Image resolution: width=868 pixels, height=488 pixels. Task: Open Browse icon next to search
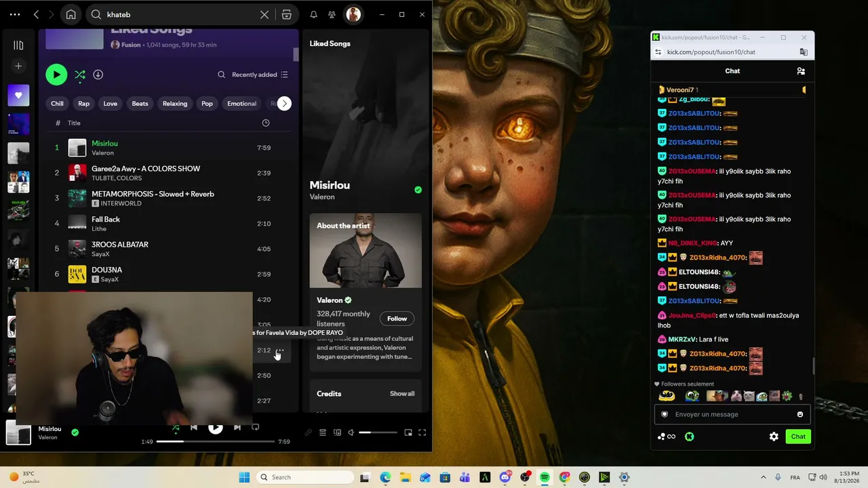(x=287, y=14)
